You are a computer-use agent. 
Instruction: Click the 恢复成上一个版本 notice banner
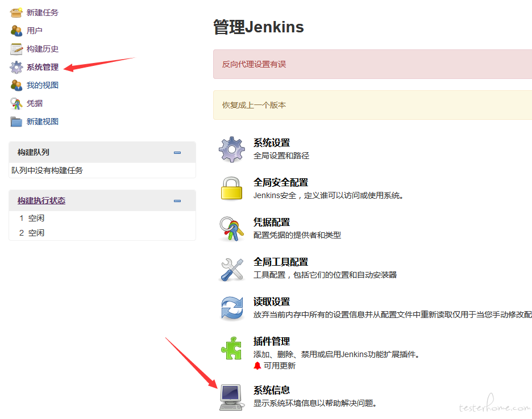point(372,105)
